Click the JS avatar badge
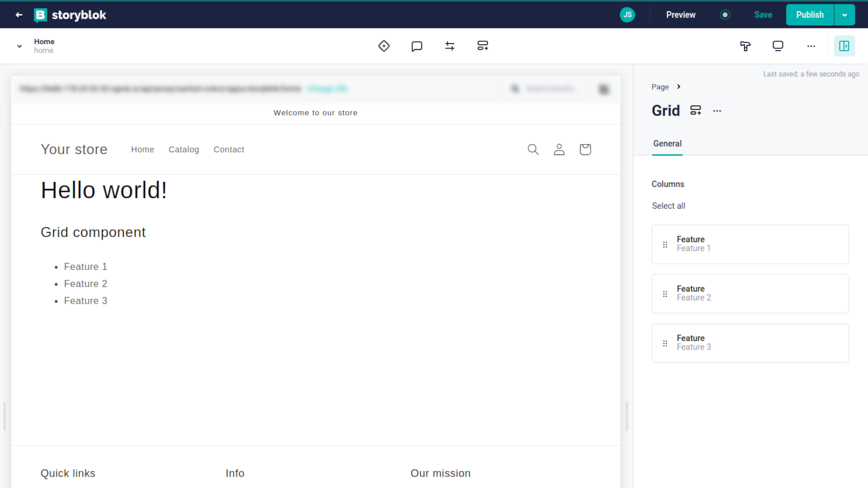Screen dimensions: 868x488 tap(628, 15)
